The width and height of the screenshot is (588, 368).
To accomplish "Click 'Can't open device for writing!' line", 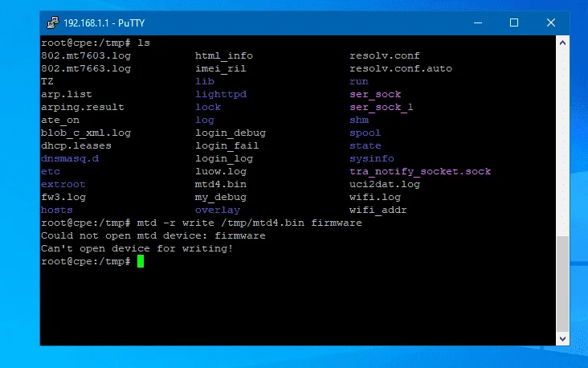I will [137, 248].
